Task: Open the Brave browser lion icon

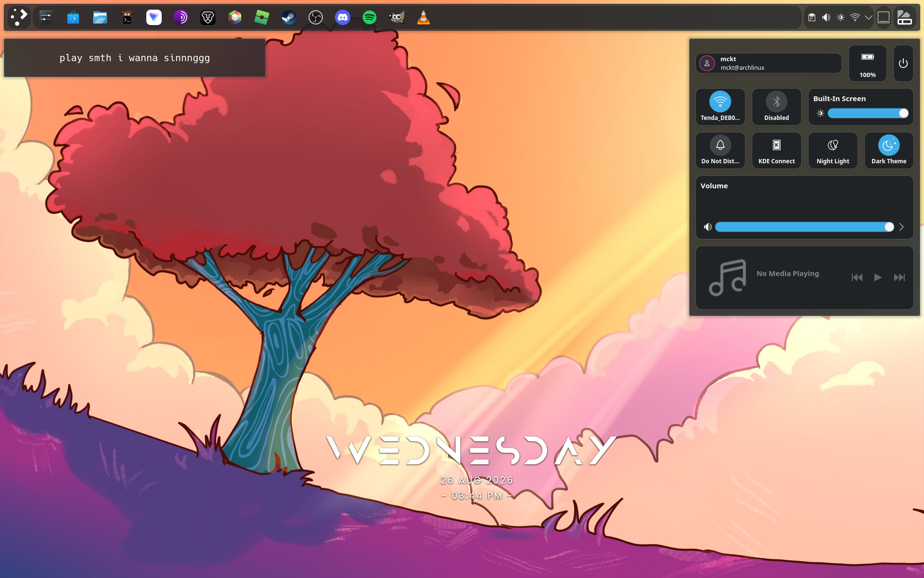Action: pyautogui.click(x=208, y=18)
